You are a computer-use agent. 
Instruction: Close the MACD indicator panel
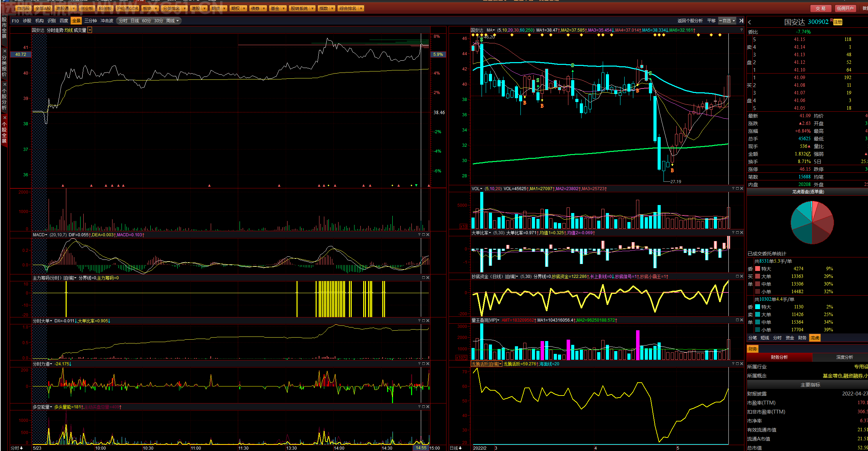tap(428, 235)
